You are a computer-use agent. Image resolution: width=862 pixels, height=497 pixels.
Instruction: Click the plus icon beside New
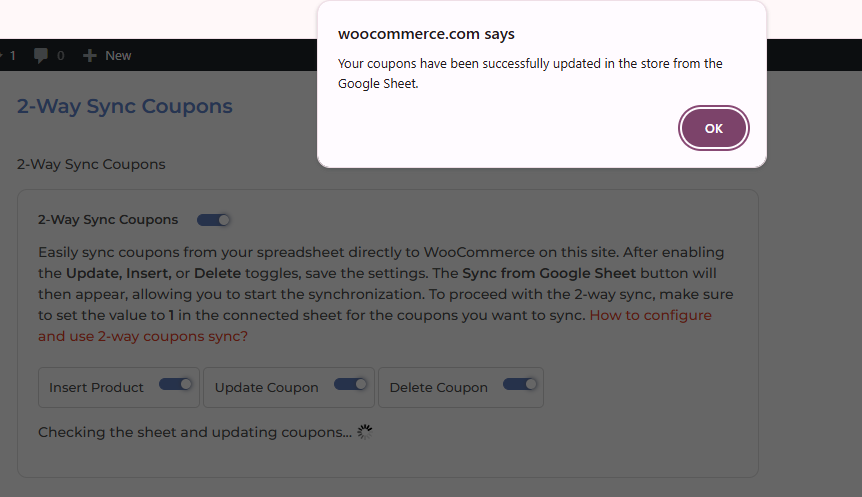(90, 56)
